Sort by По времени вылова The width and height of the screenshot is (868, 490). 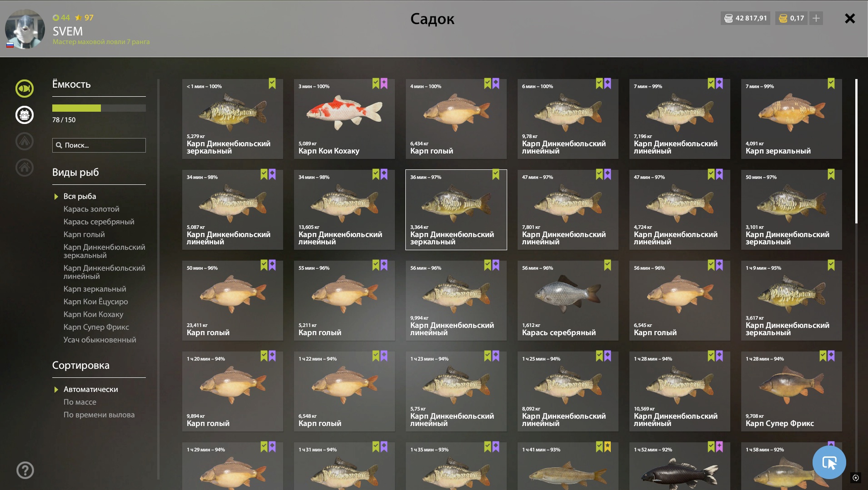tap(99, 415)
